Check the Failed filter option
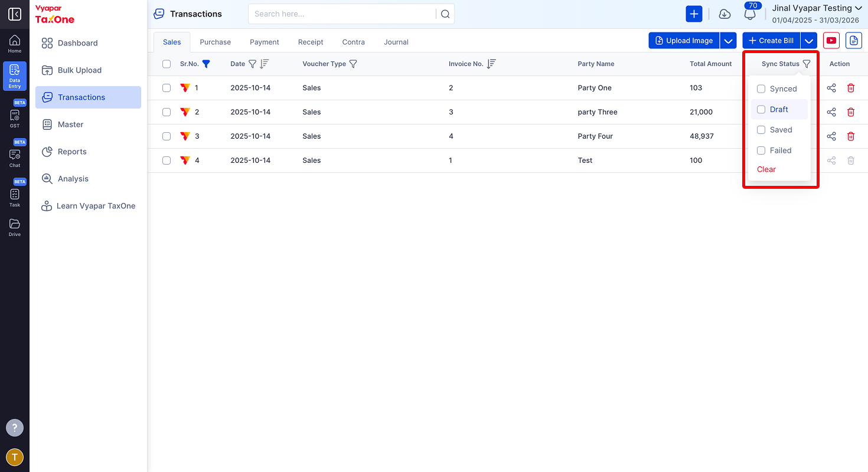This screenshot has width=868, height=472. (761, 150)
